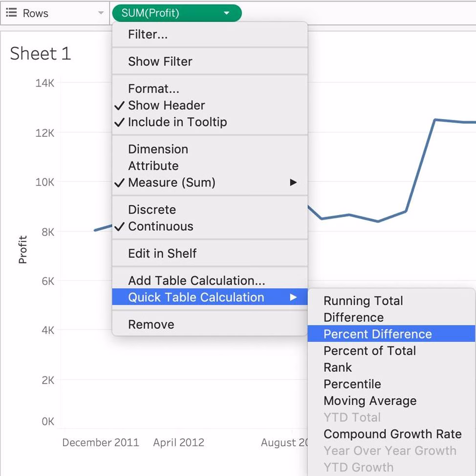Image resolution: width=476 pixels, height=476 pixels.
Task: Click the Rows shelf grid icon
Action: pyautogui.click(x=11, y=13)
